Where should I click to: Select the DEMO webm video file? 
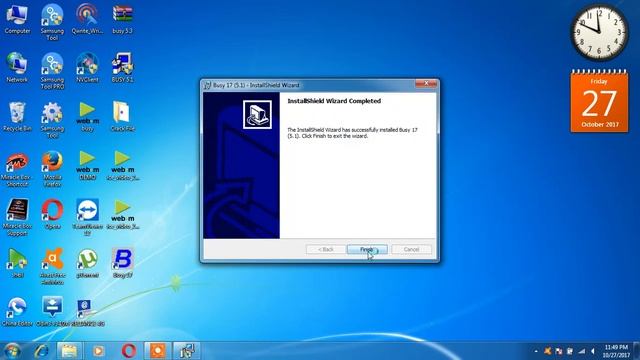(x=87, y=166)
